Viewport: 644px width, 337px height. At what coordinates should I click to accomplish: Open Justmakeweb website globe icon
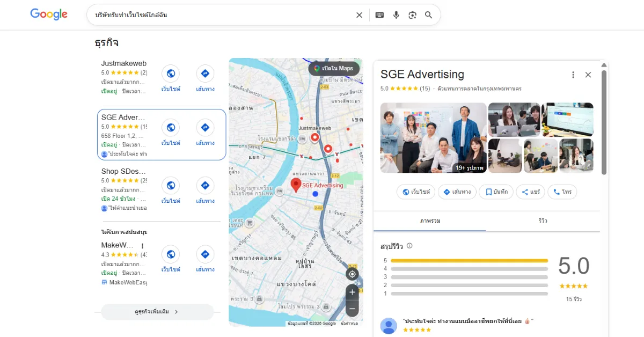click(x=171, y=74)
